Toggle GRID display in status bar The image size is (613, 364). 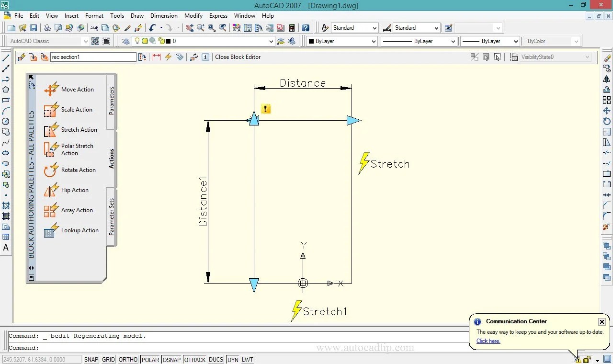tap(108, 360)
